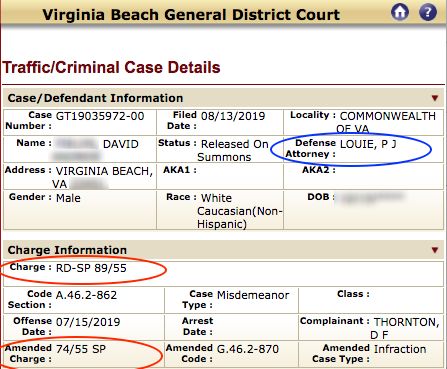Click the Infraction amended case type
The height and width of the screenshot is (369, 447).
tap(400, 349)
